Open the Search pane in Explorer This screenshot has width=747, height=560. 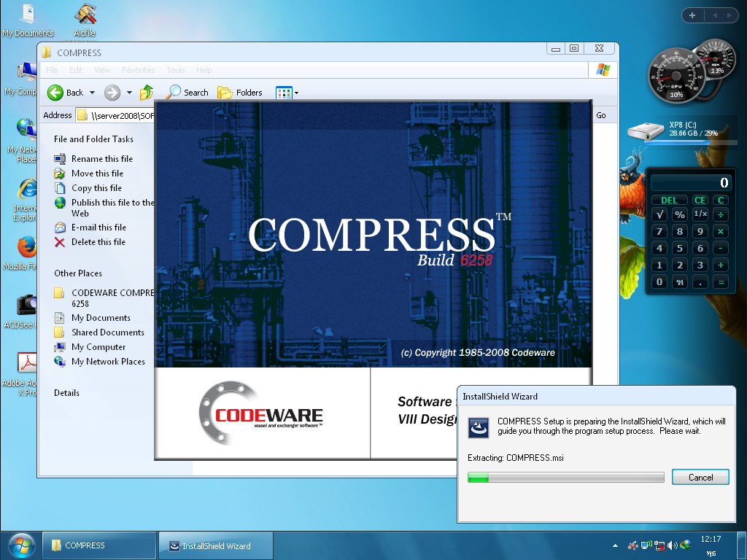click(x=187, y=93)
